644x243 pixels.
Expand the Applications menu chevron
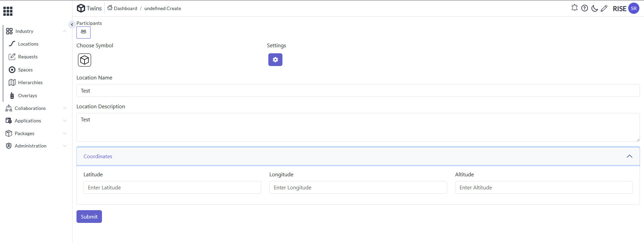coord(65,121)
